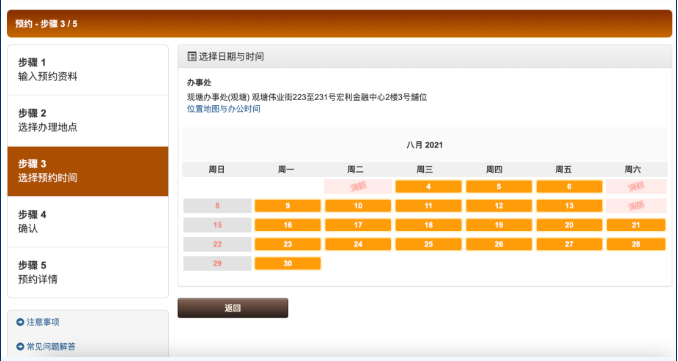Select the 16th appointment date

288,225
